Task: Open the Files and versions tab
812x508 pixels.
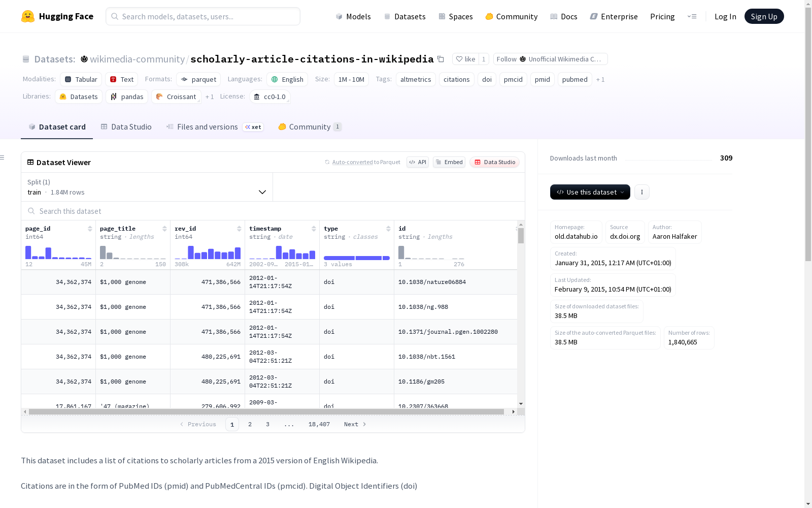Action: click(215, 127)
